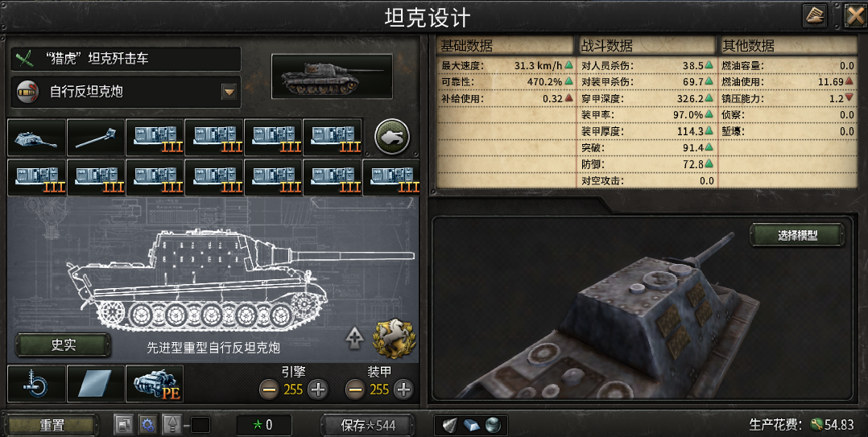The height and width of the screenshot is (437, 868).
Task: Edit the 猎虎 tank name field
Action: point(126,59)
